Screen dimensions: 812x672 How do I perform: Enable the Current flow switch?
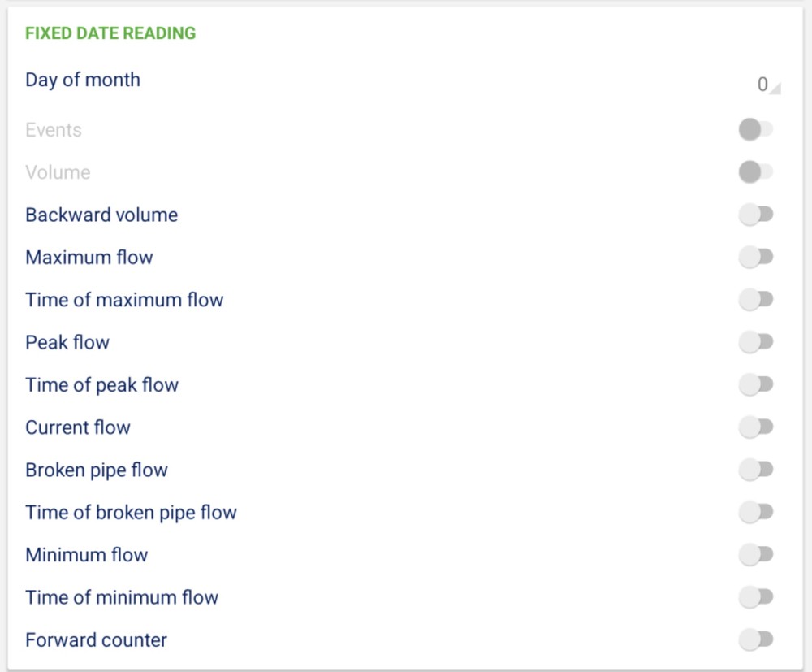pyautogui.click(x=756, y=427)
